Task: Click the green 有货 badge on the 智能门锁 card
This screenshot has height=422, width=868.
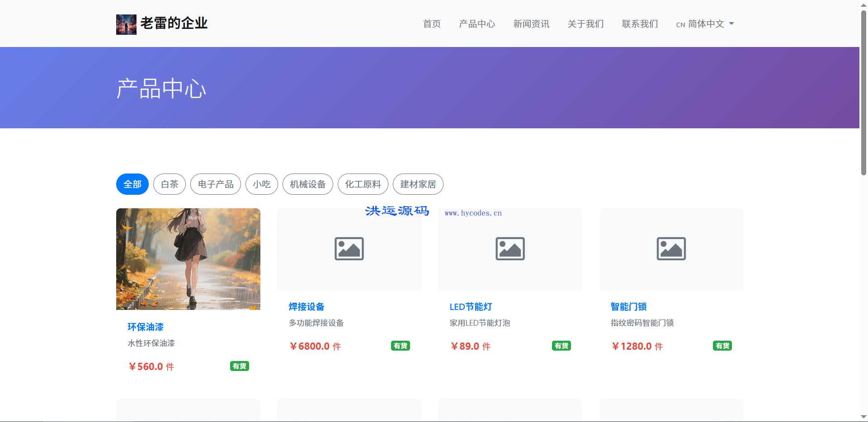Action: pyautogui.click(x=722, y=346)
